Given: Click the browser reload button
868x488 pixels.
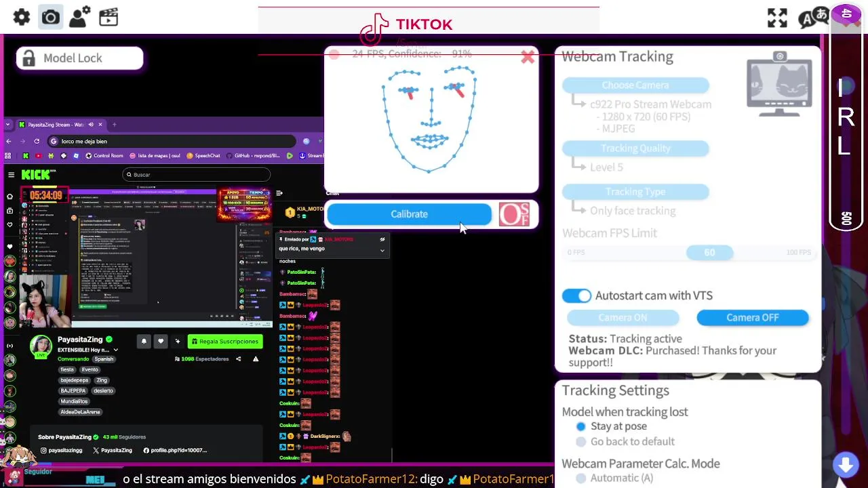Looking at the screenshot, I should point(37,142).
